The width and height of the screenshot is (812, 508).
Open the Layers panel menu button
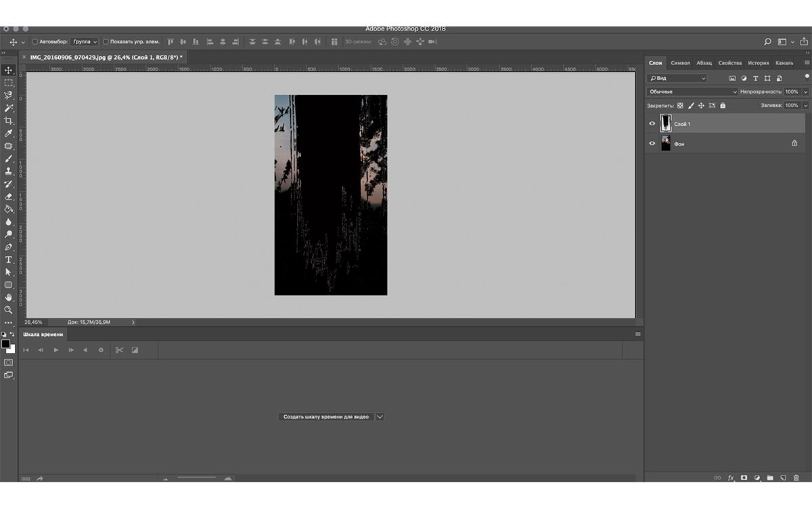tap(807, 63)
